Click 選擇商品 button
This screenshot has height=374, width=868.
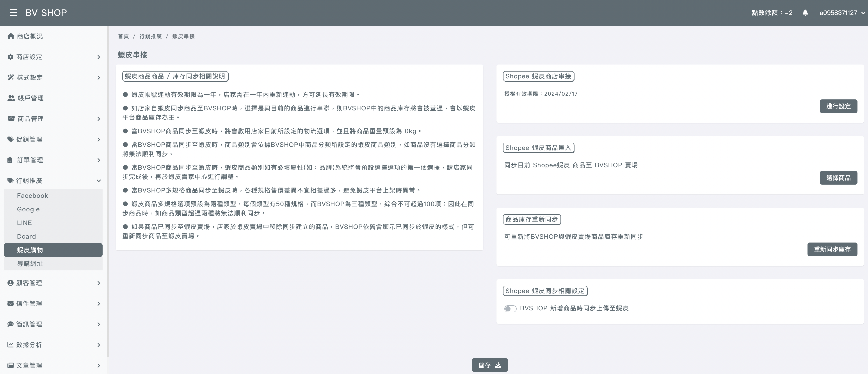click(x=838, y=178)
